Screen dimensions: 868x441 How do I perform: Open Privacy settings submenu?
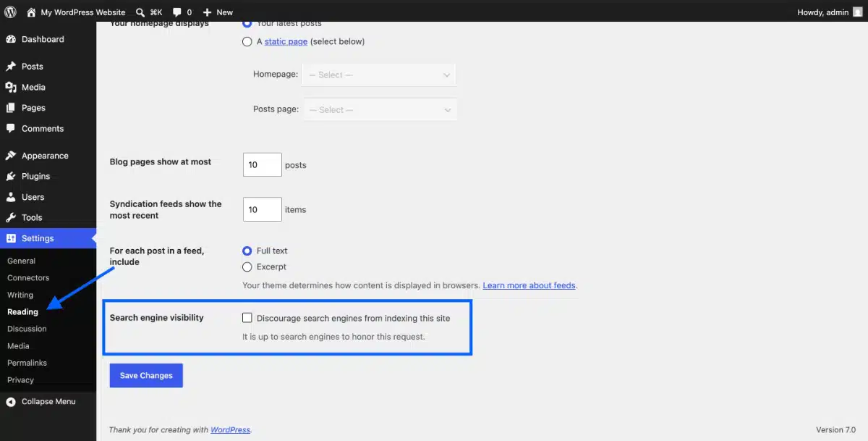point(20,380)
